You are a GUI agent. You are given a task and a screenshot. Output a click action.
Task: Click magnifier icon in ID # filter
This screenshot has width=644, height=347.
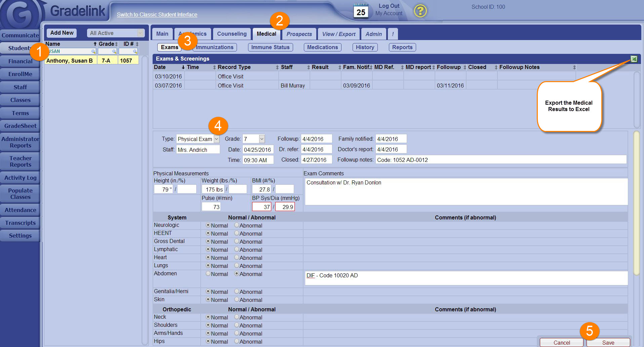pos(135,51)
